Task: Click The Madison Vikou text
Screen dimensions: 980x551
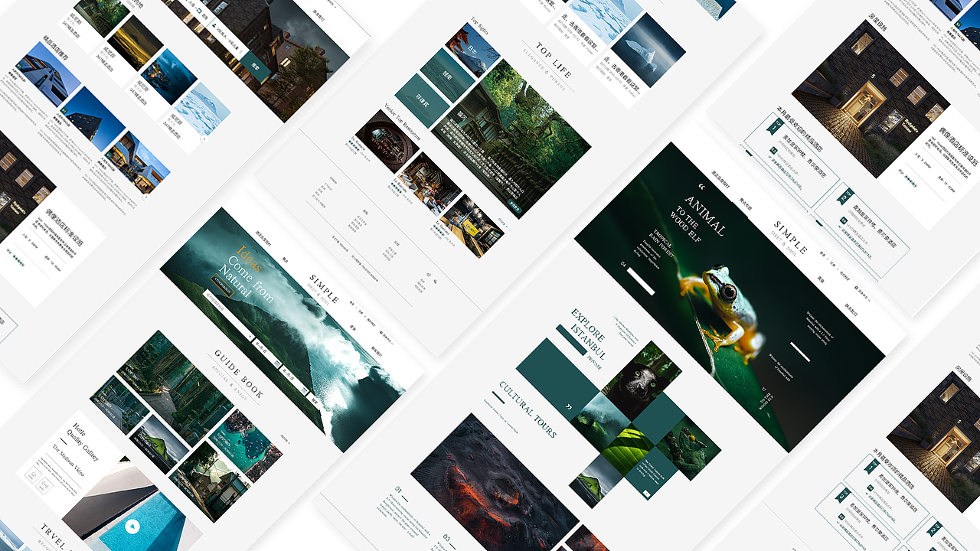Action: [69, 462]
